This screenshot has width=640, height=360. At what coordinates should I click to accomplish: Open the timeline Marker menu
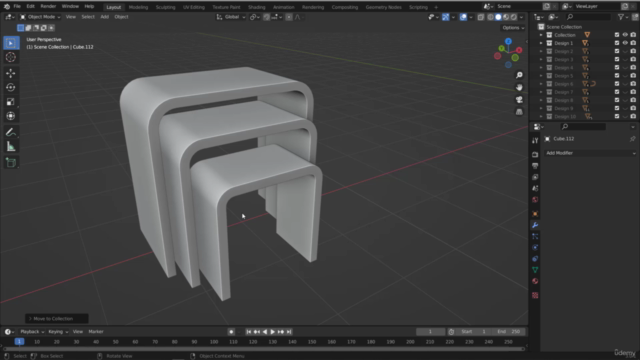click(x=96, y=332)
